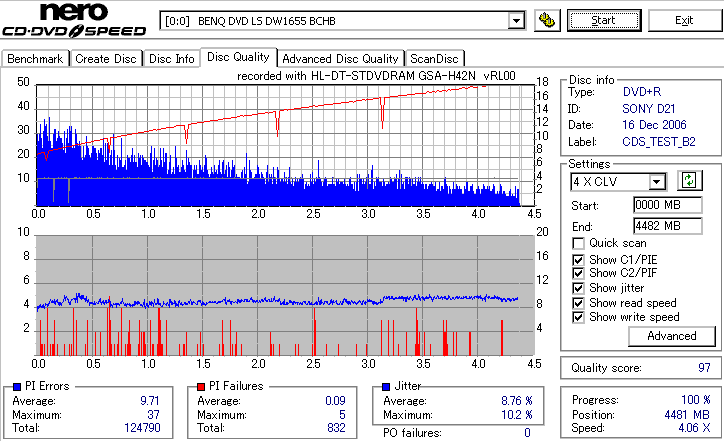The image size is (724, 441).
Task: Click the disc ID SONY D21
Action: [x=649, y=109]
